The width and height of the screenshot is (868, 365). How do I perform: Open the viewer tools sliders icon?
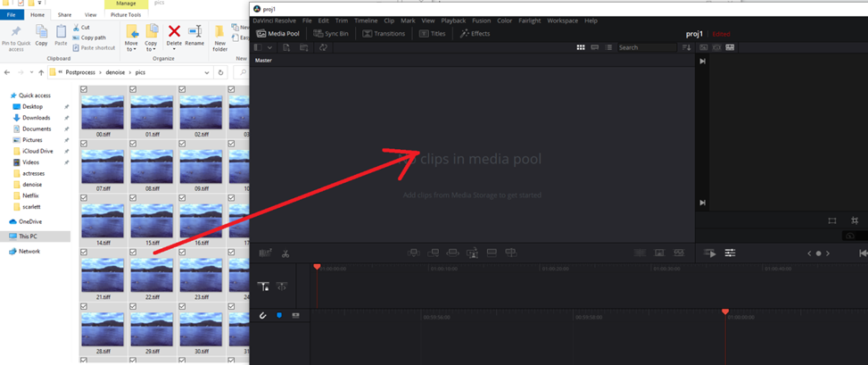(730, 253)
